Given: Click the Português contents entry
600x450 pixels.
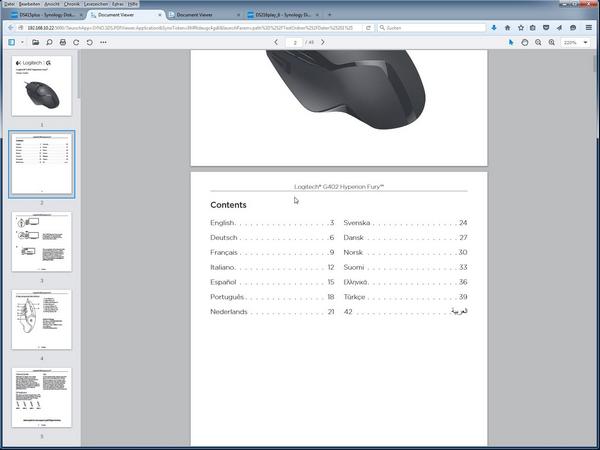Looking at the screenshot, I should coord(272,297).
